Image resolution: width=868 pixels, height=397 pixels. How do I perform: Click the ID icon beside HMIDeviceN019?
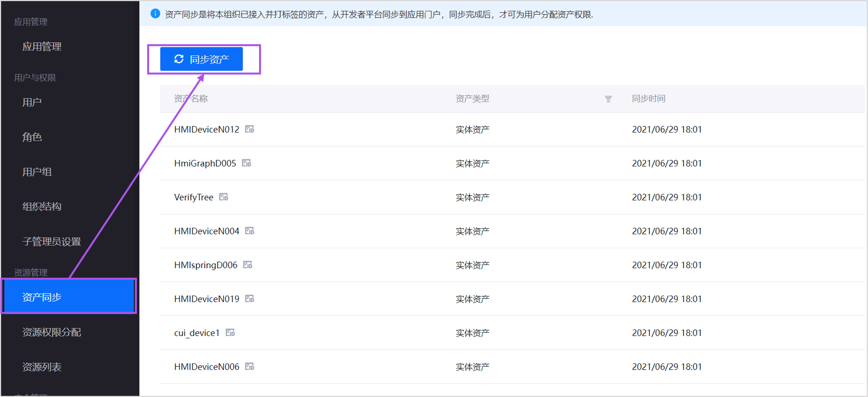(249, 299)
